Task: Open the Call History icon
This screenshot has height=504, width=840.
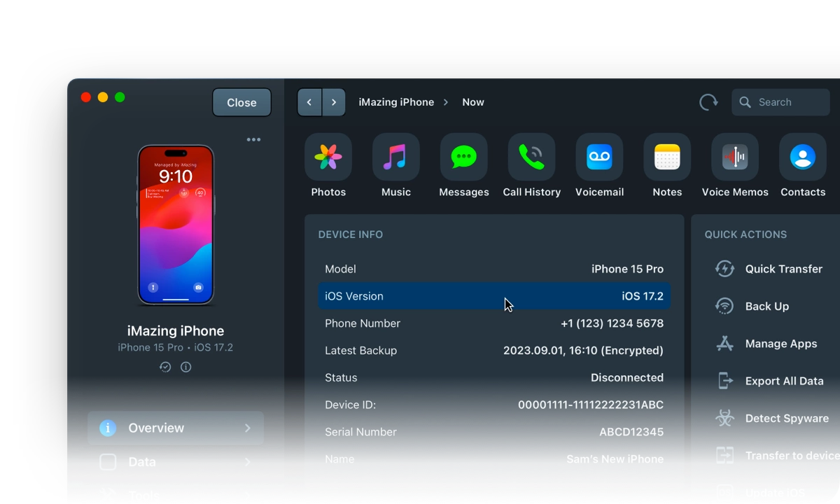Action: point(531,157)
